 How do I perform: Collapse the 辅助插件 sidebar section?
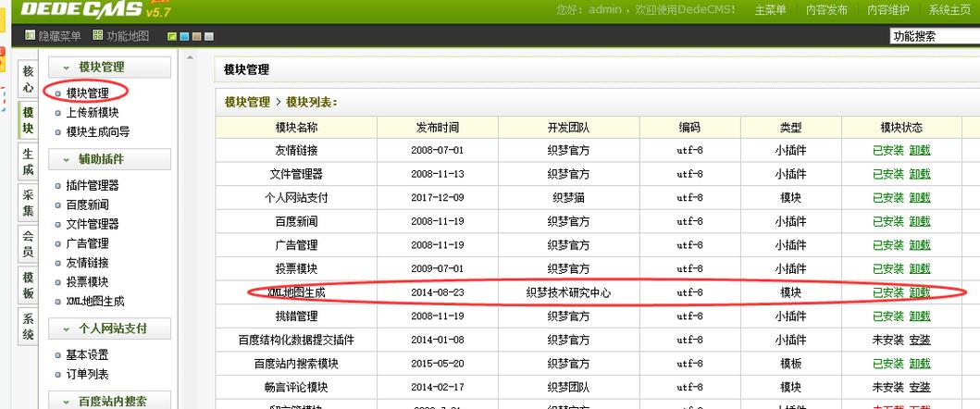[x=109, y=159]
